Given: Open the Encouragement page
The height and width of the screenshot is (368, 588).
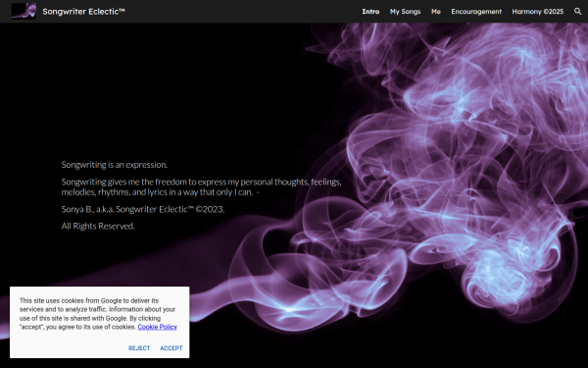Looking at the screenshot, I should point(476,12).
